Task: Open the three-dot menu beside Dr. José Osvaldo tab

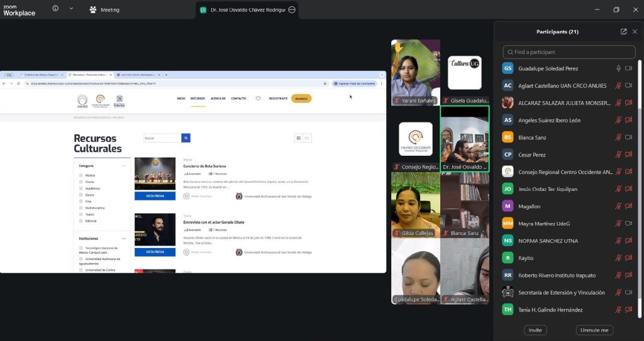Action: [x=292, y=10]
